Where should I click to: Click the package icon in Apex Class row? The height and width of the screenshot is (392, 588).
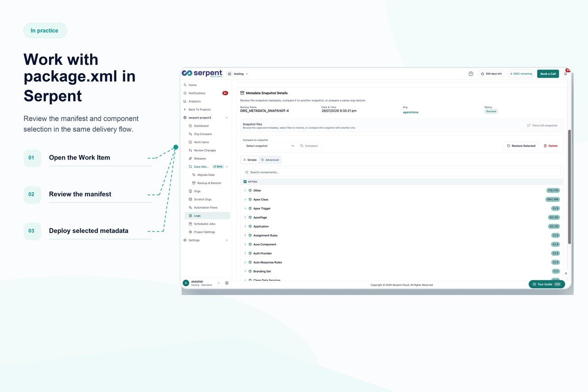[250, 199]
